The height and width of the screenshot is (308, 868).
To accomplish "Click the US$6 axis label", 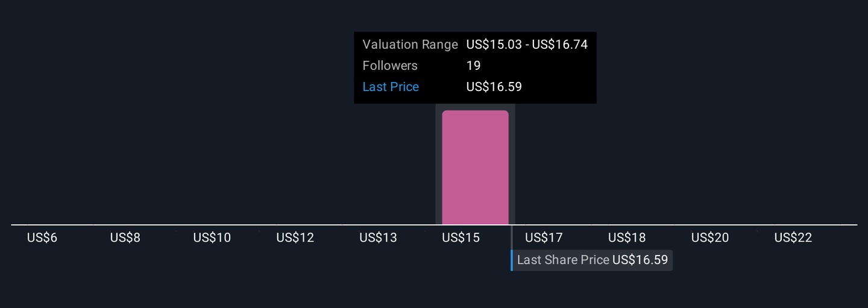I will tap(42, 238).
